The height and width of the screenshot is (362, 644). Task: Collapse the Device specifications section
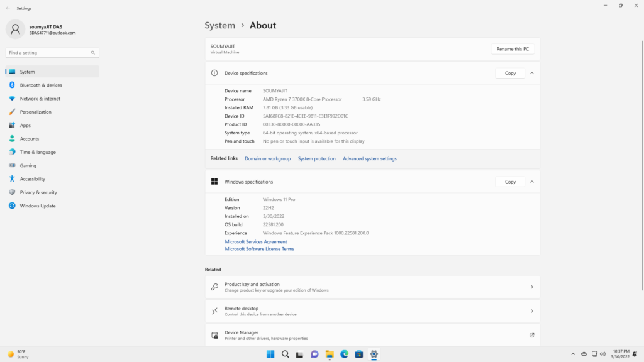pyautogui.click(x=532, y=73)
